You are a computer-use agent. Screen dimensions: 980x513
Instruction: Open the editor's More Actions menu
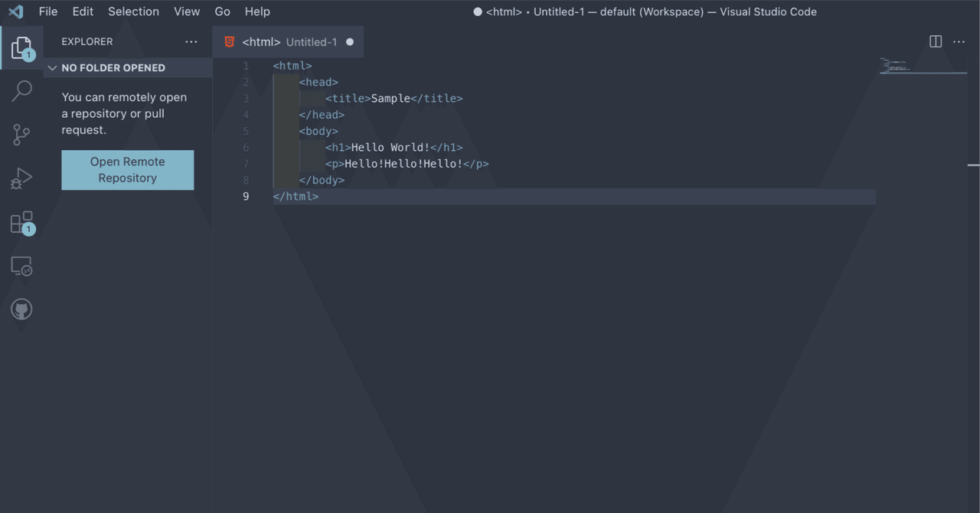coord(959,41)
